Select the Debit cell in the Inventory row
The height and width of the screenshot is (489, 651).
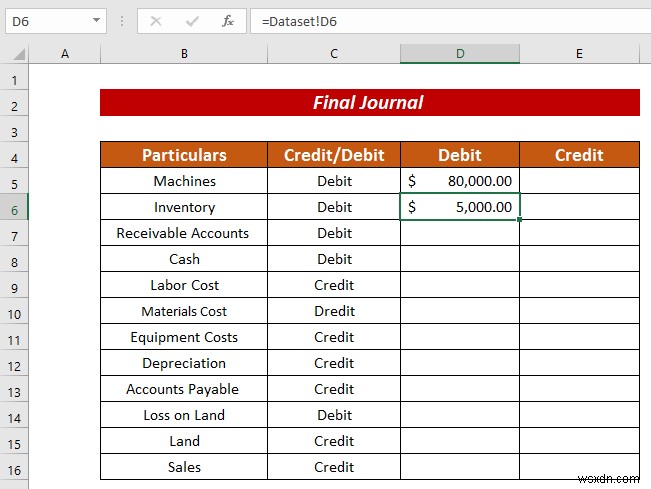pyautogui.click(x=334, y=207)
